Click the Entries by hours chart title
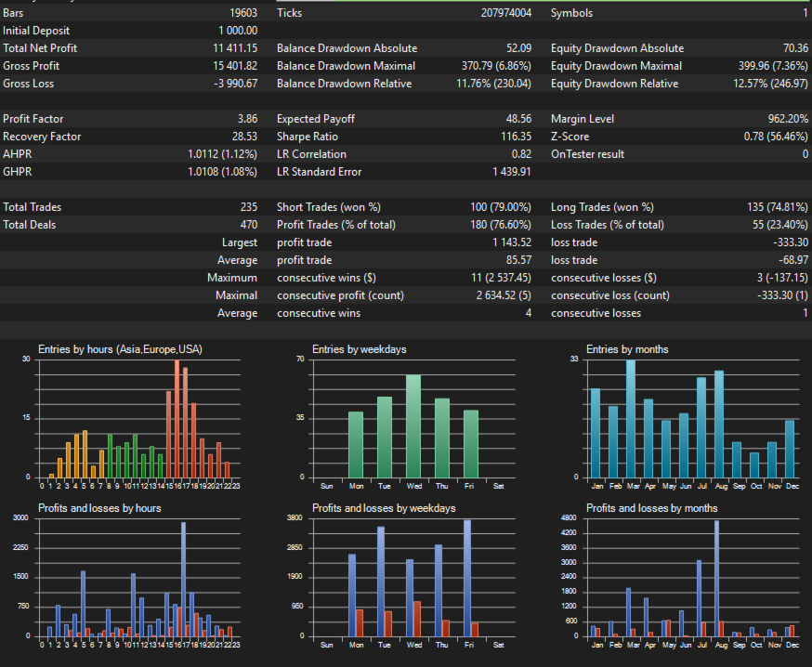The height and width of the screenshot is (667, 812). point(120,349)
